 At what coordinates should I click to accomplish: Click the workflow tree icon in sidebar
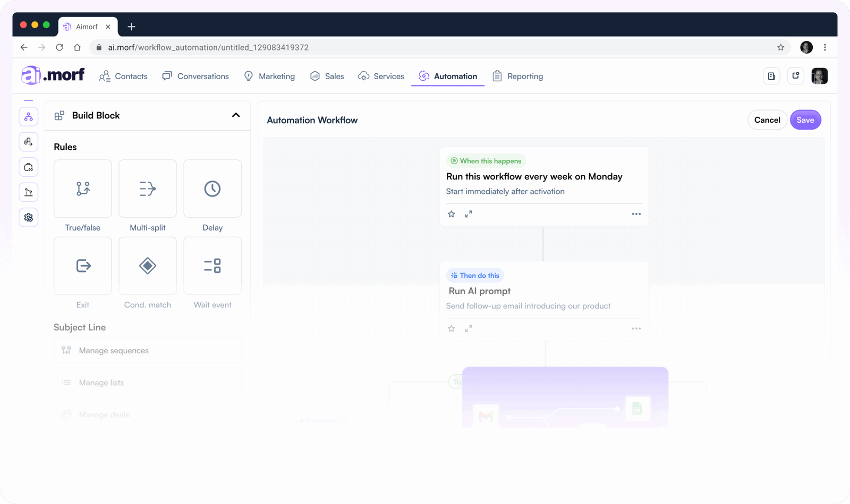pyautogui.click(x=29, y=117)
